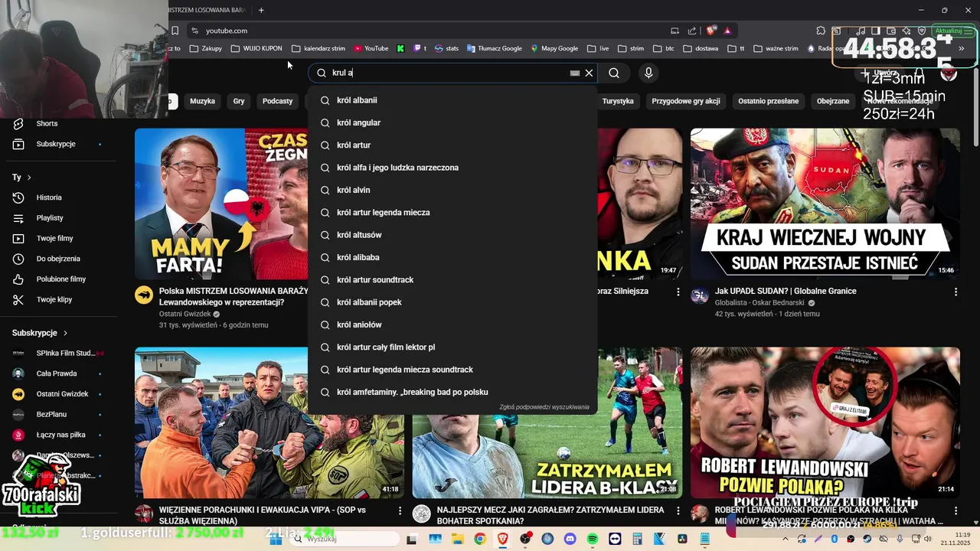Expand the Subskrypcje section heading
Image resolution: width=980 pixels, height=551 pixels.
(x=40, y=333)
